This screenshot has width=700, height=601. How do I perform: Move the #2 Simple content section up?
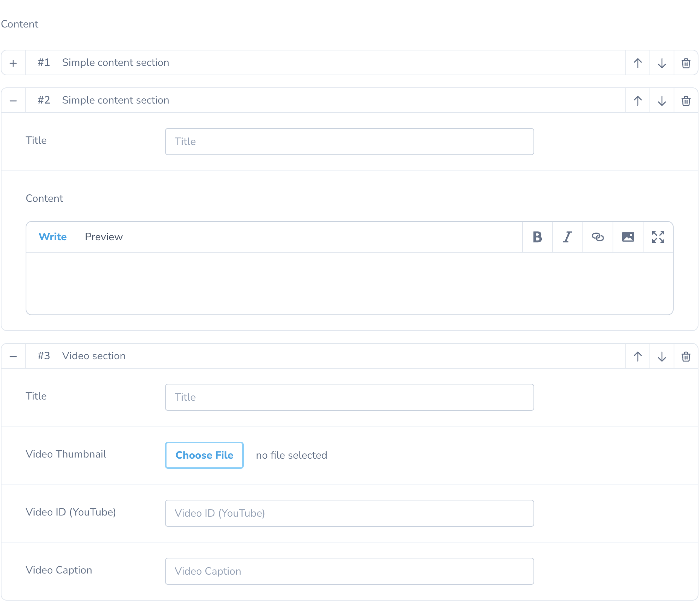tap(637, 100)
